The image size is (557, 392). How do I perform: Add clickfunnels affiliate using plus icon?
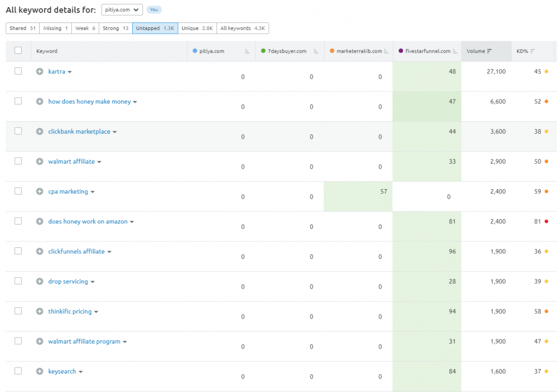(x=40, y=251)
